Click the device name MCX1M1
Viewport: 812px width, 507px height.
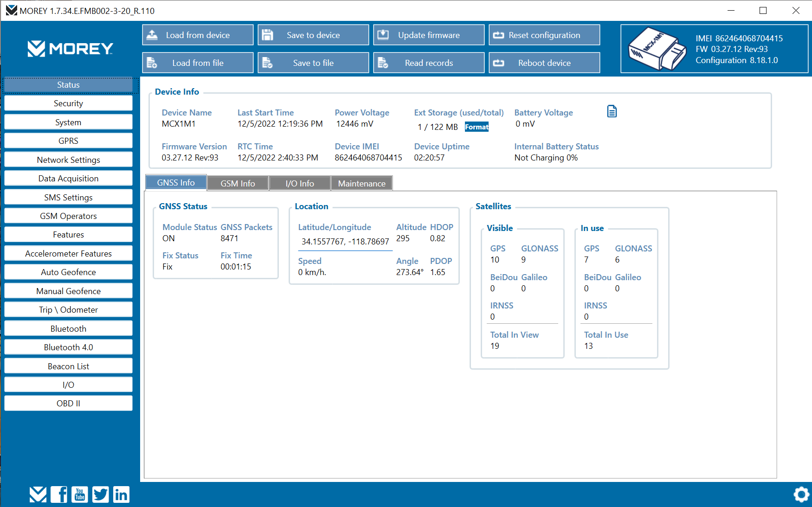point(179,124)
